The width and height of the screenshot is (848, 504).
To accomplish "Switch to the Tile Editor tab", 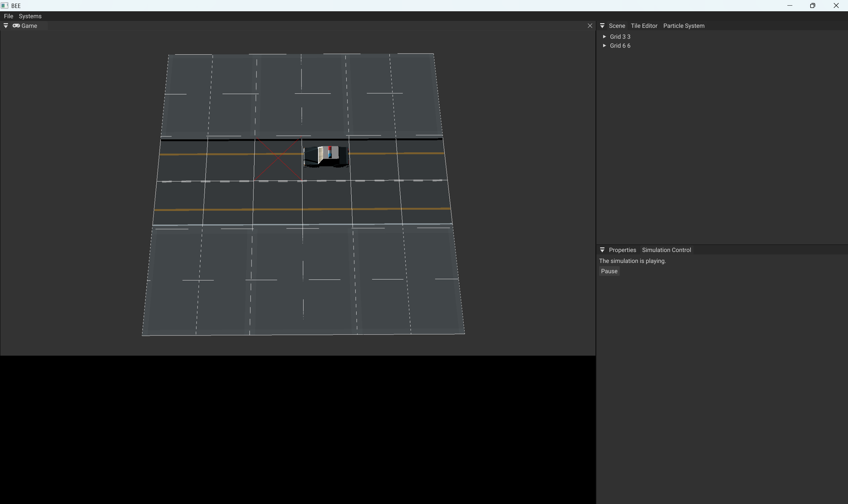I will tap(644, 26).
